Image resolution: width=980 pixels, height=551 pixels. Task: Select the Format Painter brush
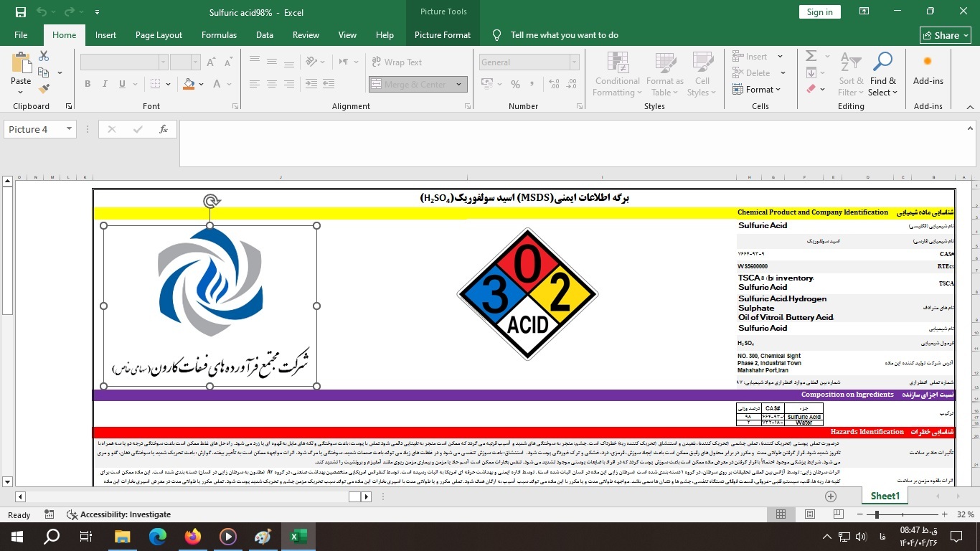point(44,89)
